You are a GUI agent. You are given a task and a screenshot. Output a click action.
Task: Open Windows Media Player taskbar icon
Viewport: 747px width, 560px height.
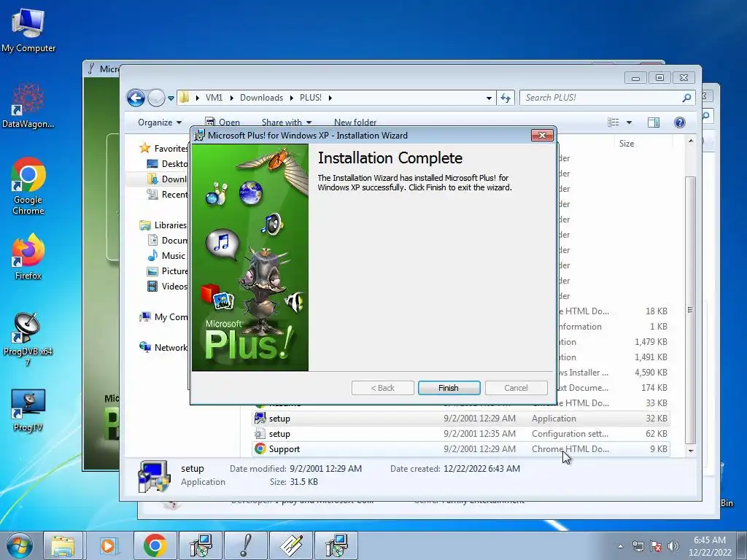(x=109, y=545)
